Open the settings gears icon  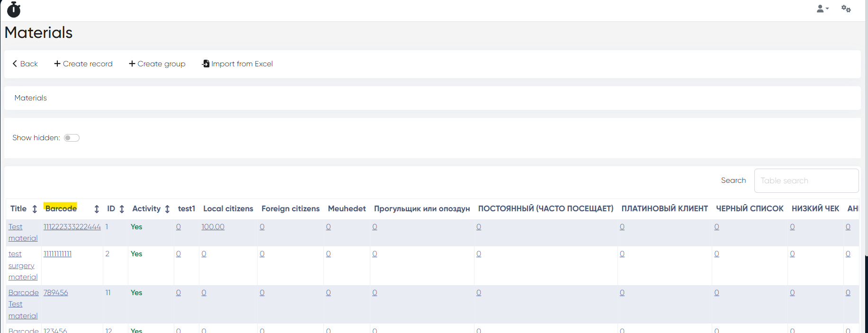coord(846,9)
